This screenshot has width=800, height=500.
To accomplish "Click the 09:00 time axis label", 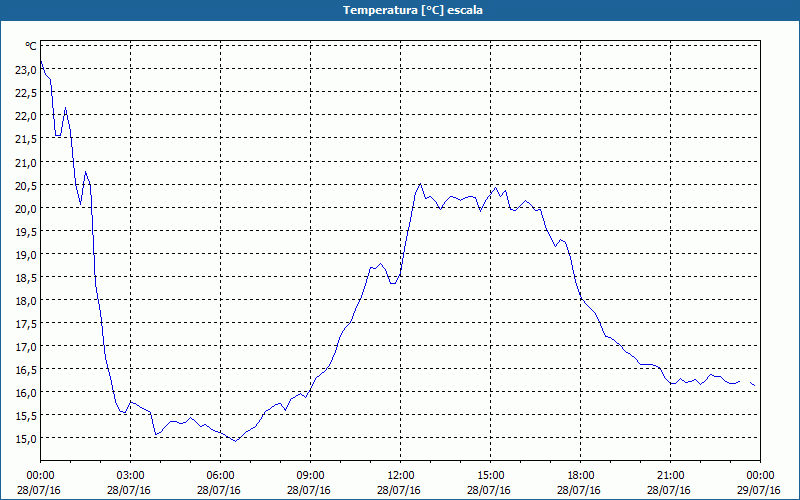I will pyautogui.click(x=310, y=476).
